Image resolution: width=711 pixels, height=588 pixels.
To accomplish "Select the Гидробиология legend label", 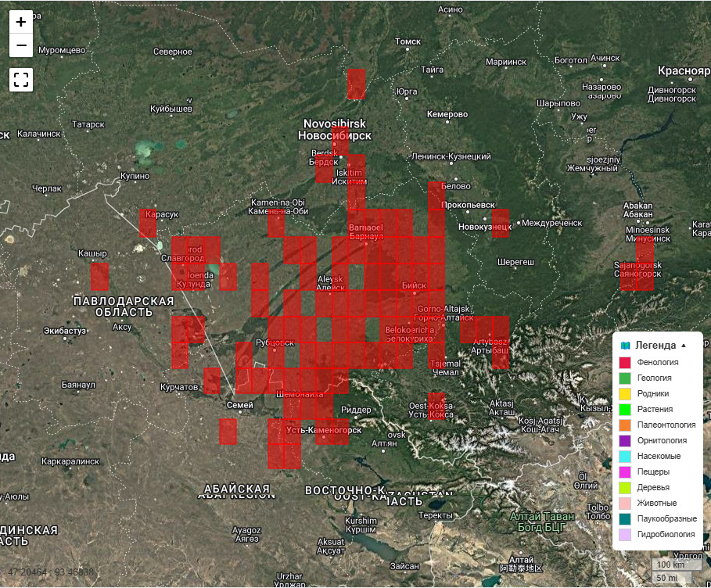I will (x=666, y=534).
